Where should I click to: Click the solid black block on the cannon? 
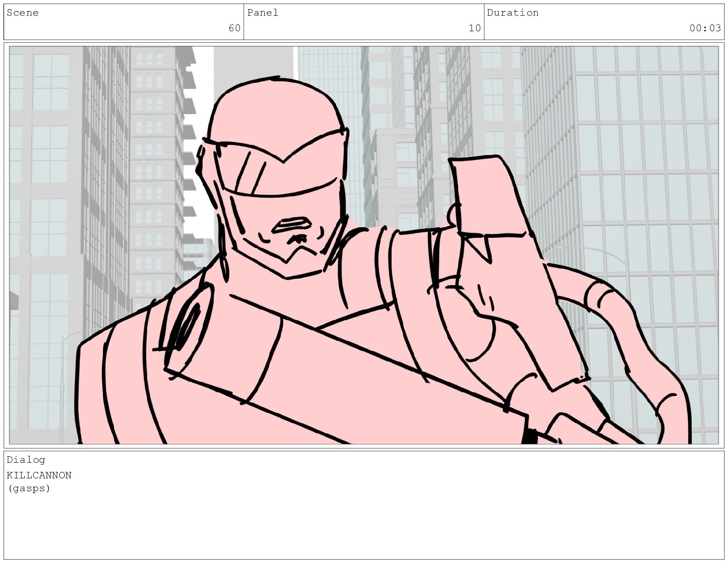529,436
